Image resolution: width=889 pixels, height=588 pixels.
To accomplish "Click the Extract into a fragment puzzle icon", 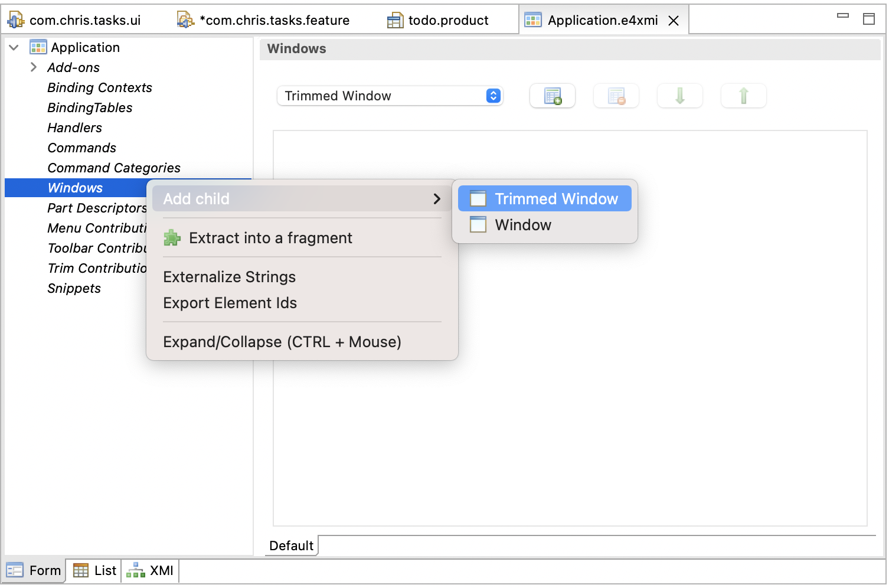I will click(x=172, y=238).
